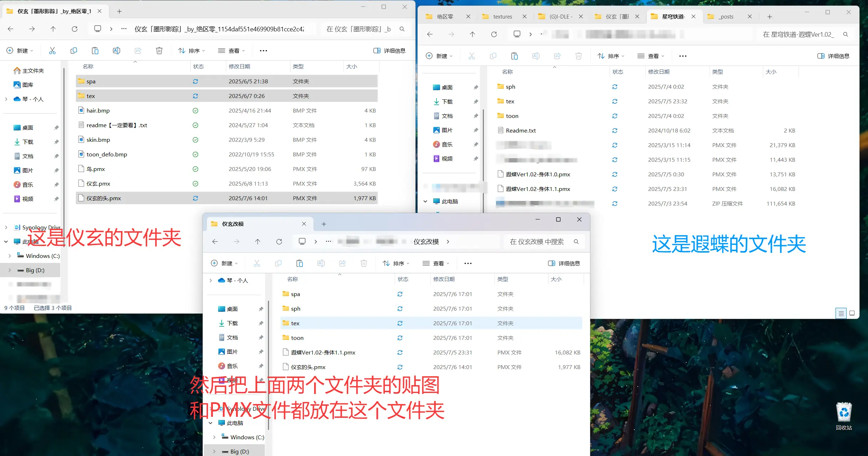Click the up arrow in 遐蝶 window
Screen dimensions: 868x456
[472, 34]
